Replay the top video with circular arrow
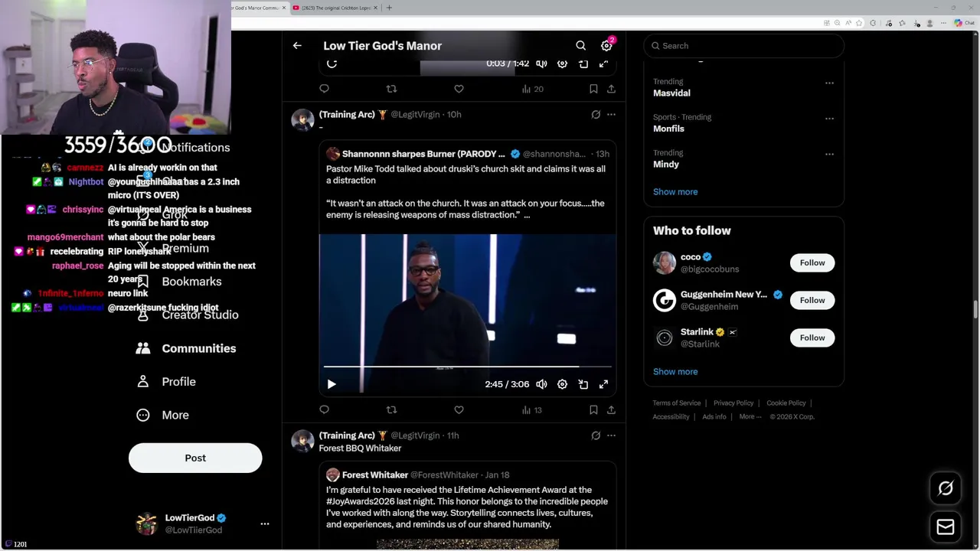This screenshot has height=551, width=980. pos(332,64)
